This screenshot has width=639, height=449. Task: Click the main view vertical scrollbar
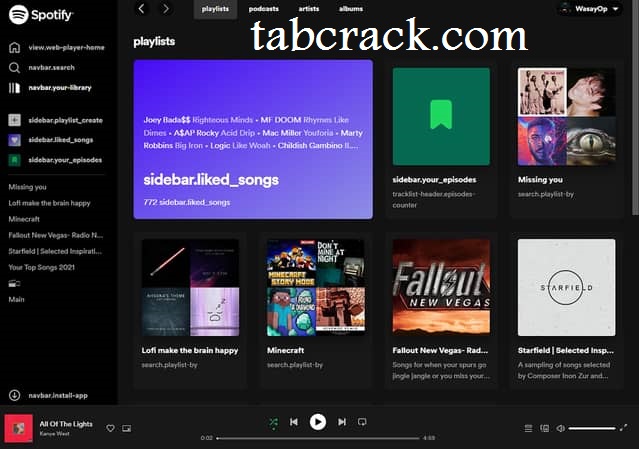(x=635, y=108)
